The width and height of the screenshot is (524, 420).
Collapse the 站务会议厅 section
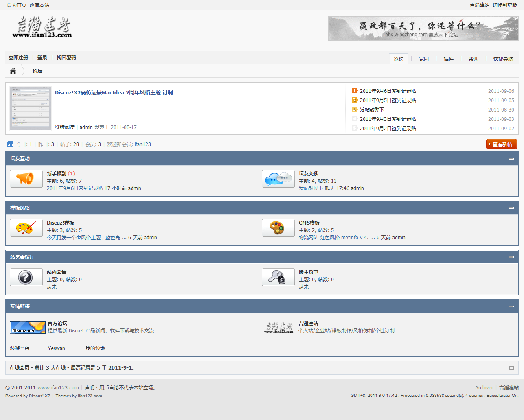click(511, 257)
